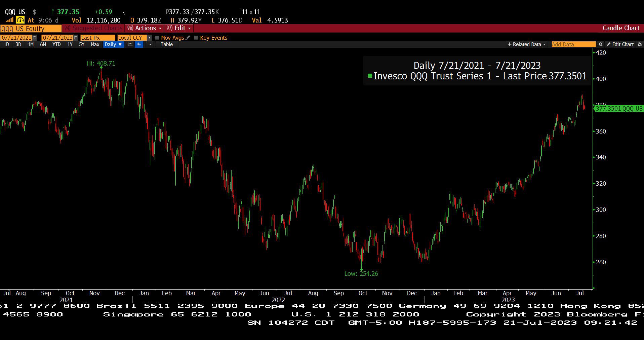This screenshot has height=340, width=644.
Task: Click the pencil icon beside Mov Avgs
Action: [188, 38]
